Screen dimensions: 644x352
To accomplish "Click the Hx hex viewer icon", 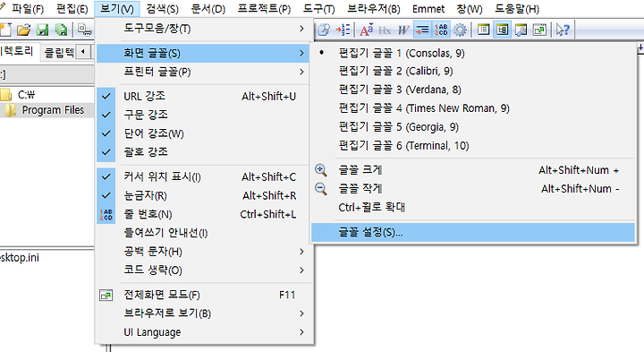I will click(x=385, y=30).
